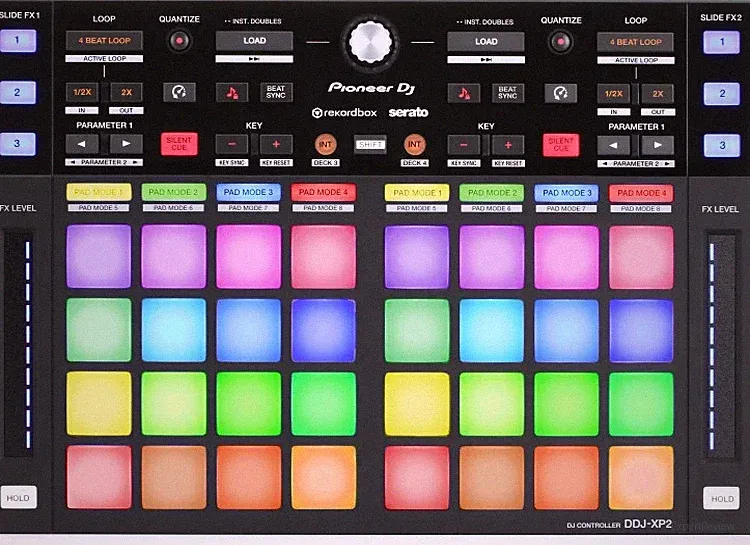Click the right 4 BEAT LOOP button
Viewport: 750px width, 545px height.
[x=636, y=42]
